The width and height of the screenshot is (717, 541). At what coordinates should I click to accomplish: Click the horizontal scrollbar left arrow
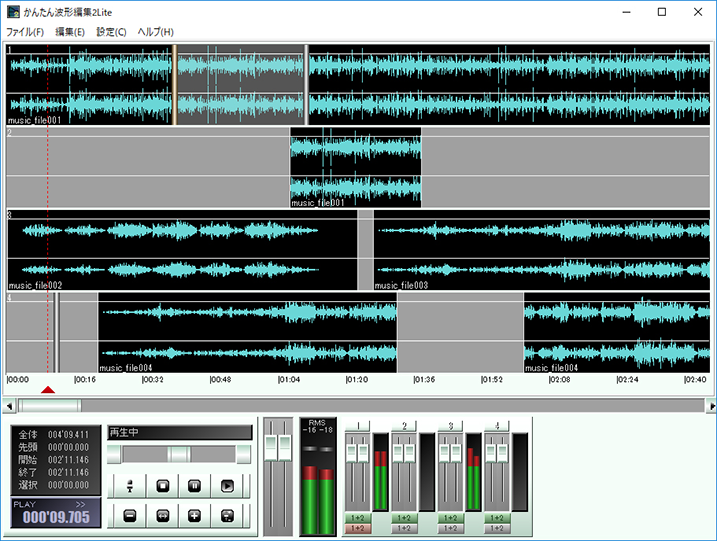[9, 406]
